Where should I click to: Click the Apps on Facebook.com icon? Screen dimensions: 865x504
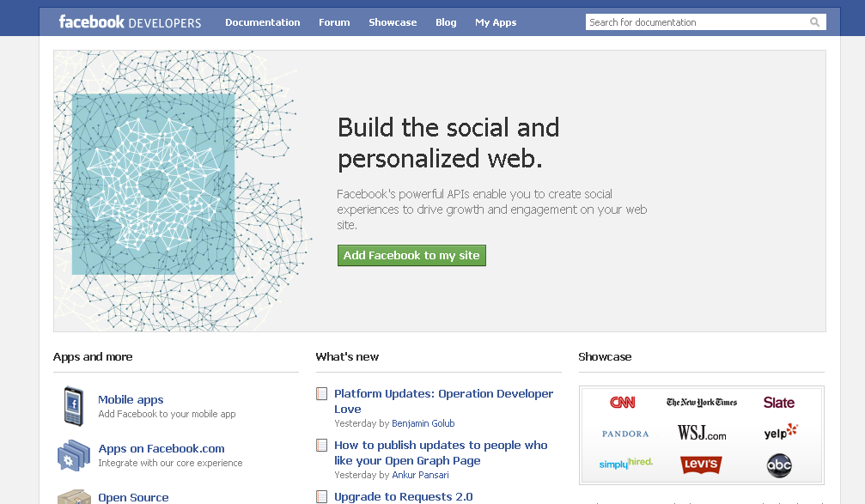pos(73,455)
